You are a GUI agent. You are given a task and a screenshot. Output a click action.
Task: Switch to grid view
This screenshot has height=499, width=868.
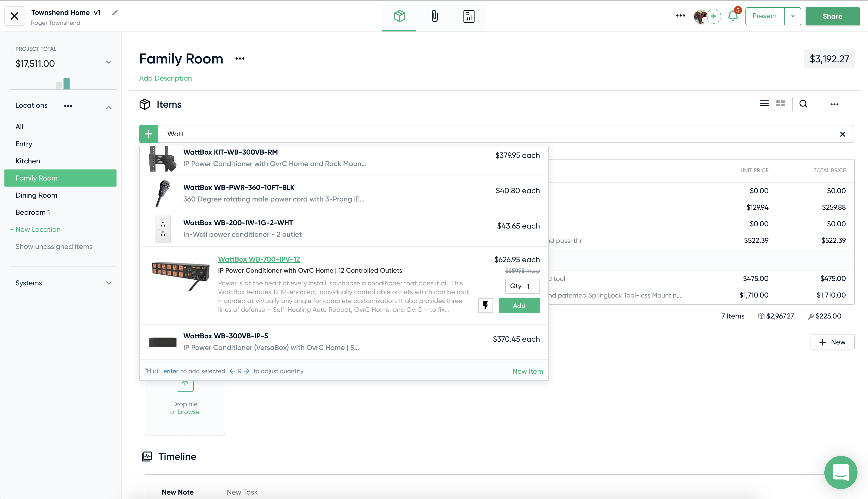[780, 103]
